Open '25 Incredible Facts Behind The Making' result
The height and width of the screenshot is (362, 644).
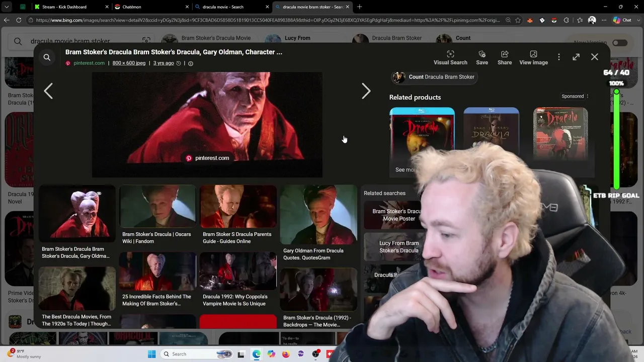pyautogui.click(x=157, y=280)
